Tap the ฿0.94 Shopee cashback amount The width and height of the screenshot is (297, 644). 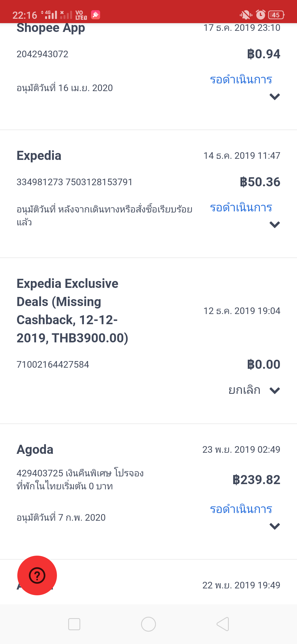(x=263, y=54)
